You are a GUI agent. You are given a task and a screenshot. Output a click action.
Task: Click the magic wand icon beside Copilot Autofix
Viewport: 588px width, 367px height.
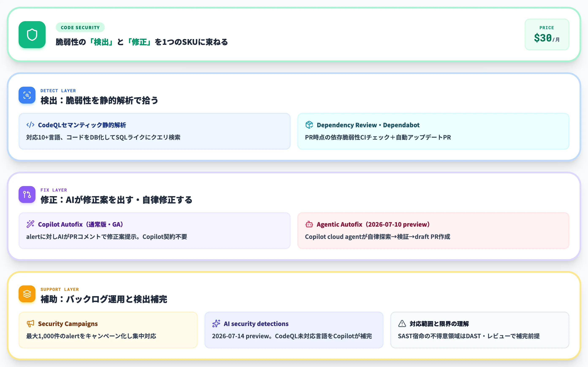pyautogui.click(x=30, y=224)
